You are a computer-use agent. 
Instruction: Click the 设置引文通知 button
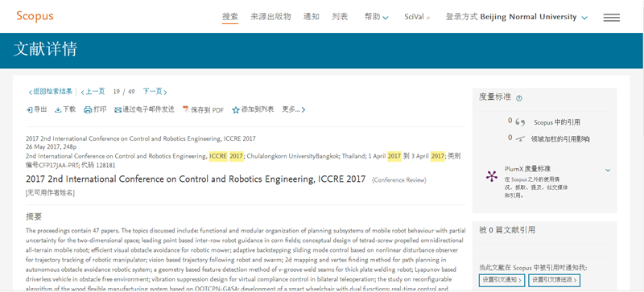point(502,280)
